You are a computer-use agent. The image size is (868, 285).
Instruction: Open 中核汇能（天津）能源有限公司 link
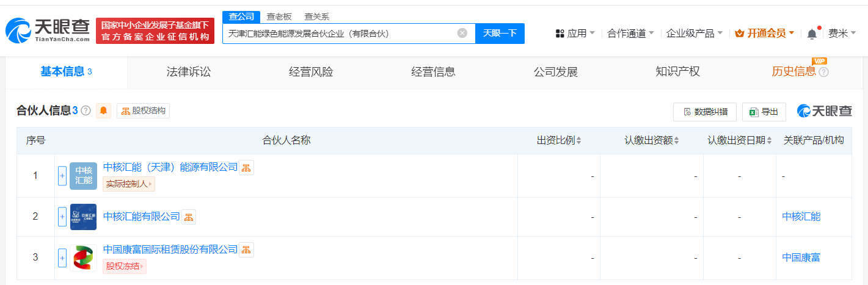(x=170, y=167)
